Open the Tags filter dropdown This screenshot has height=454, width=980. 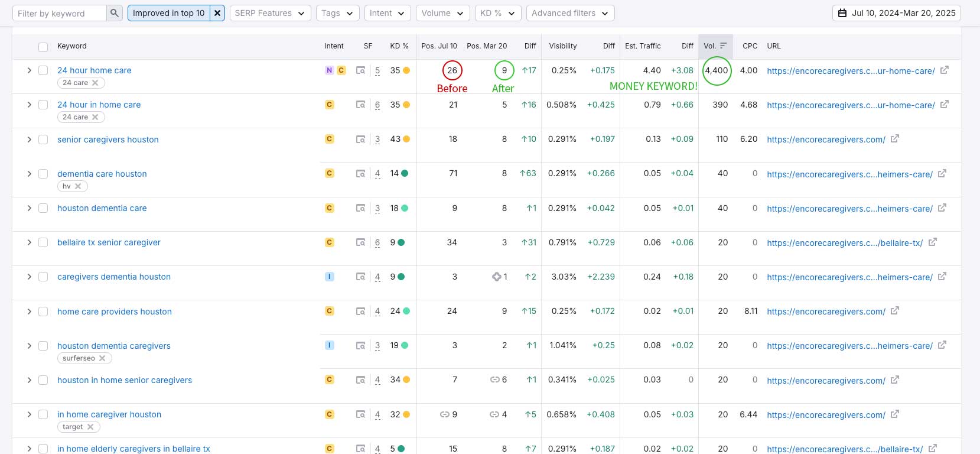click(337, 13)
